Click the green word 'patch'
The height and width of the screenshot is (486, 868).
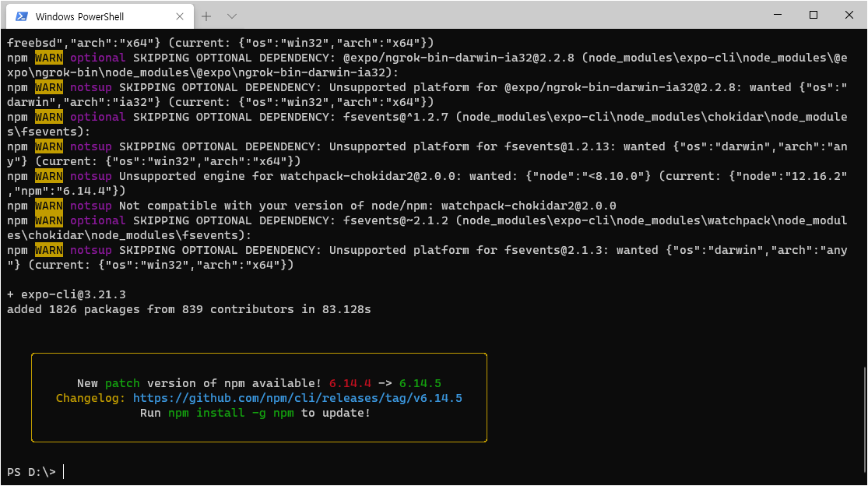point(122,383)
